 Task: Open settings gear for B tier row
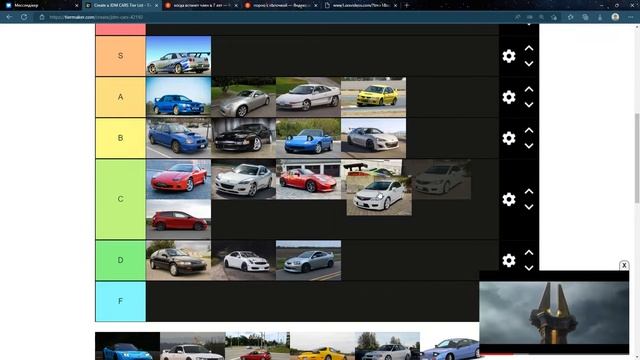[x=509, y=138]
